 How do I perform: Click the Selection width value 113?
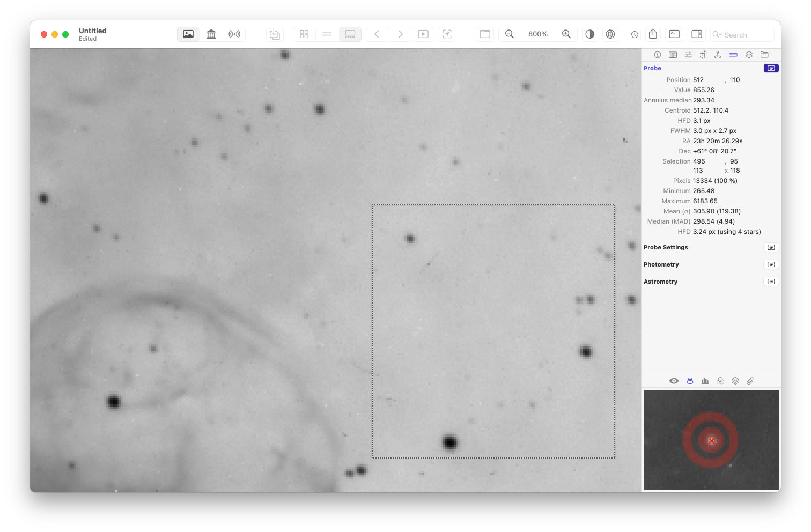(698, 171)
